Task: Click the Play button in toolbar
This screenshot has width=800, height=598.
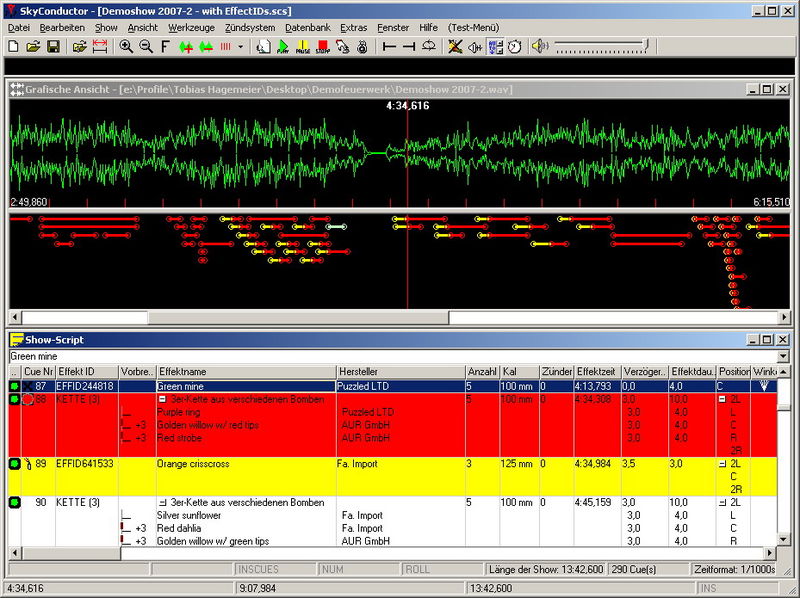Action: click(283, 47)
